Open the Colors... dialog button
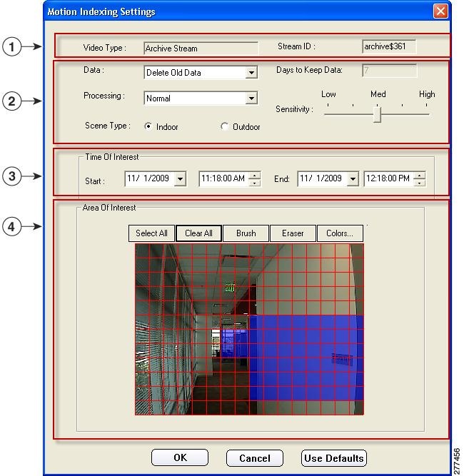 (x=340, y=233)
